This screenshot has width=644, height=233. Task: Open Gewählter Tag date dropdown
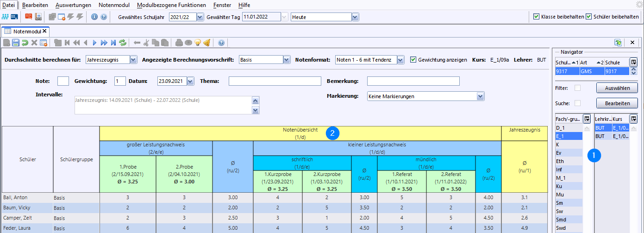pos(284,17)
